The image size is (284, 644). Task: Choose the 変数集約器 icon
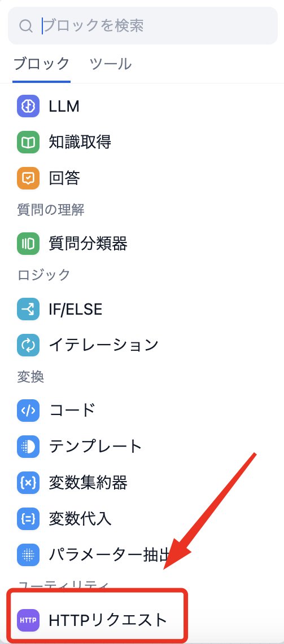[x=28, y=482]
